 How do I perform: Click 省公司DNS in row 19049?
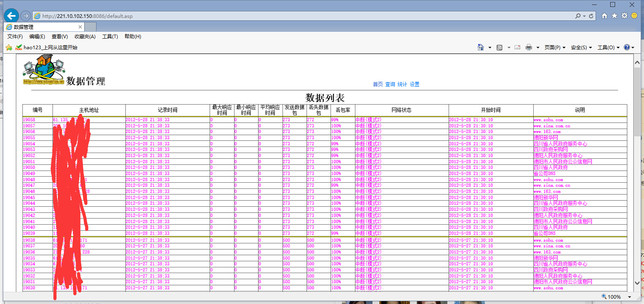point(545,173)
